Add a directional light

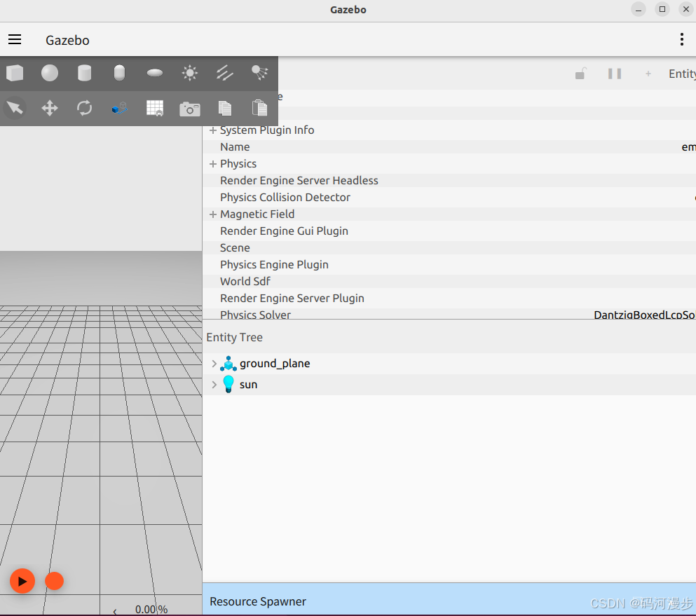point(224,73)
